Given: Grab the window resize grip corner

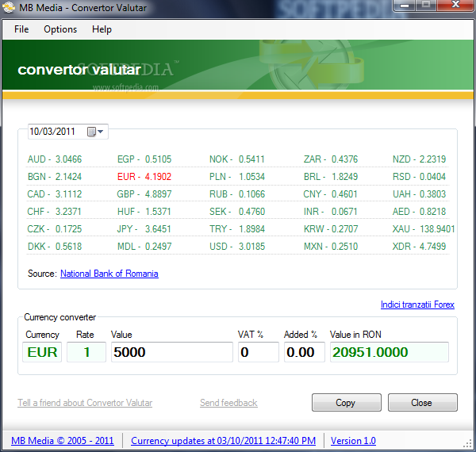Looking at the screenshot, I should pos(468,444).
